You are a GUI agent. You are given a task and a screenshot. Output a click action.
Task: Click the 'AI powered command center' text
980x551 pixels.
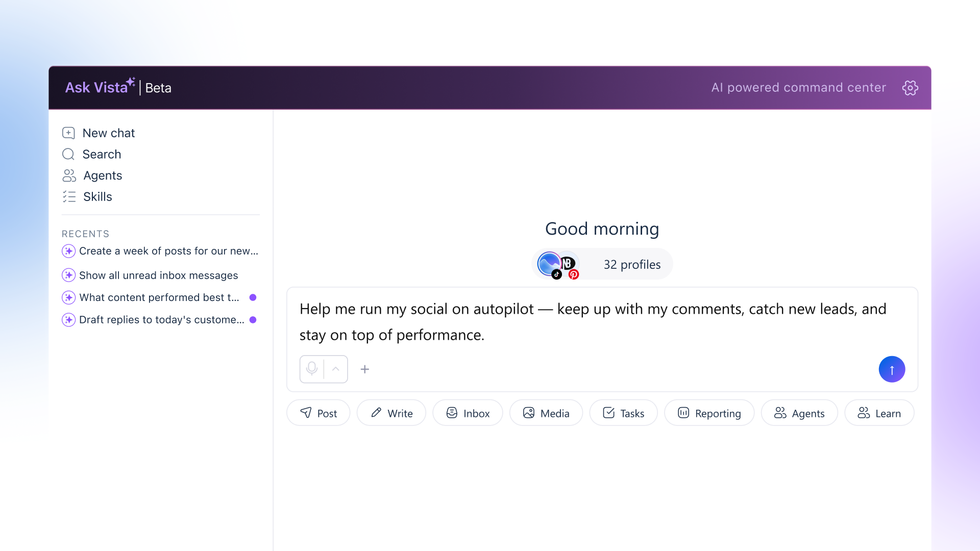[x=799, y=88]
